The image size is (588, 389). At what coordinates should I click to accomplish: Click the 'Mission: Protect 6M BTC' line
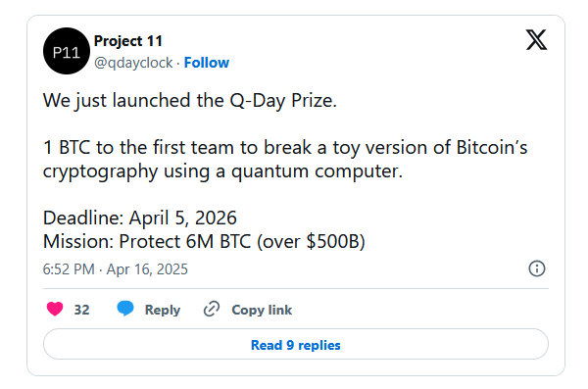(x=204, y=241)
